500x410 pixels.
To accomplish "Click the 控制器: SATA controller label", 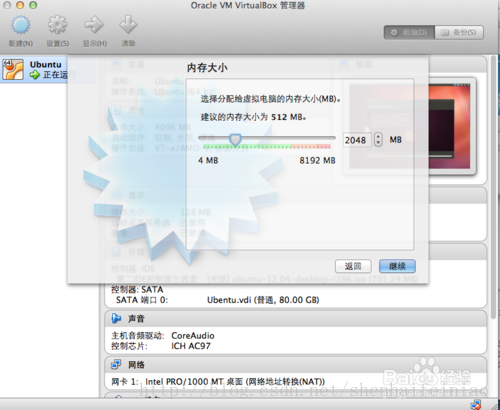I will [x=137, y=289].
